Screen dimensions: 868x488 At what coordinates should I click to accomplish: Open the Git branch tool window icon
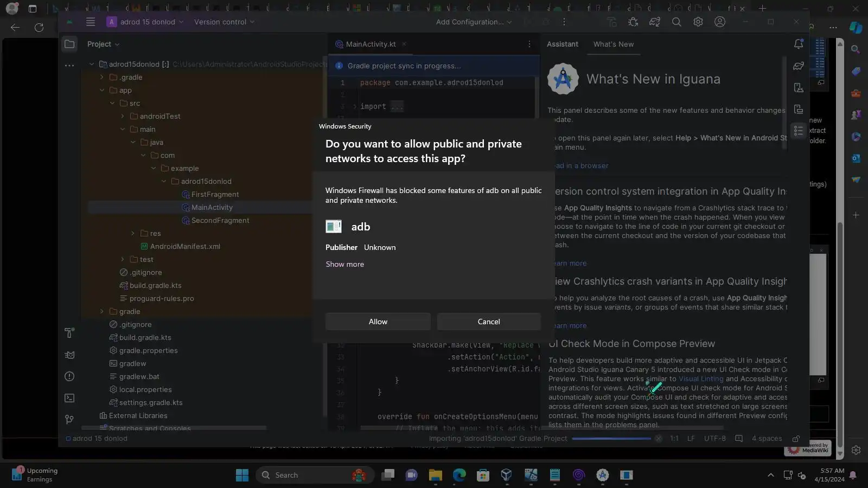pos(69,420)
